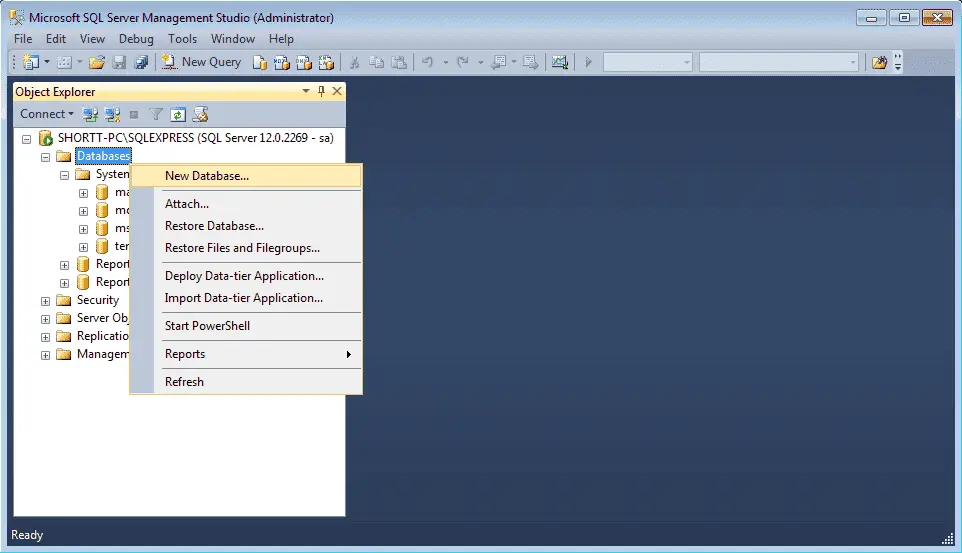Viewport: 962px width, 553px height.
Task: Choose Start PowerShell from context menu
Action: [246, 326]
